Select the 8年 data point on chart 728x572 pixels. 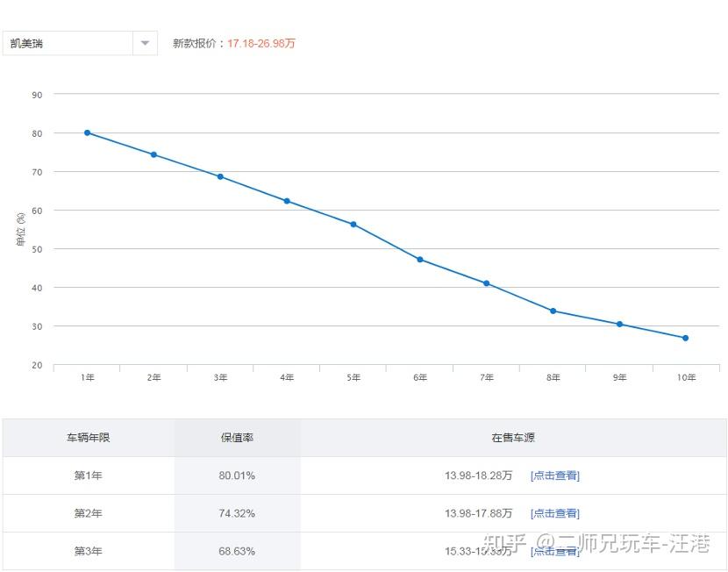553,311
